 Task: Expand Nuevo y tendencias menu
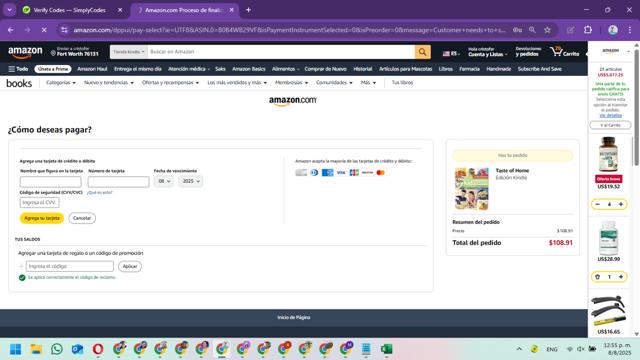point(109,82)
